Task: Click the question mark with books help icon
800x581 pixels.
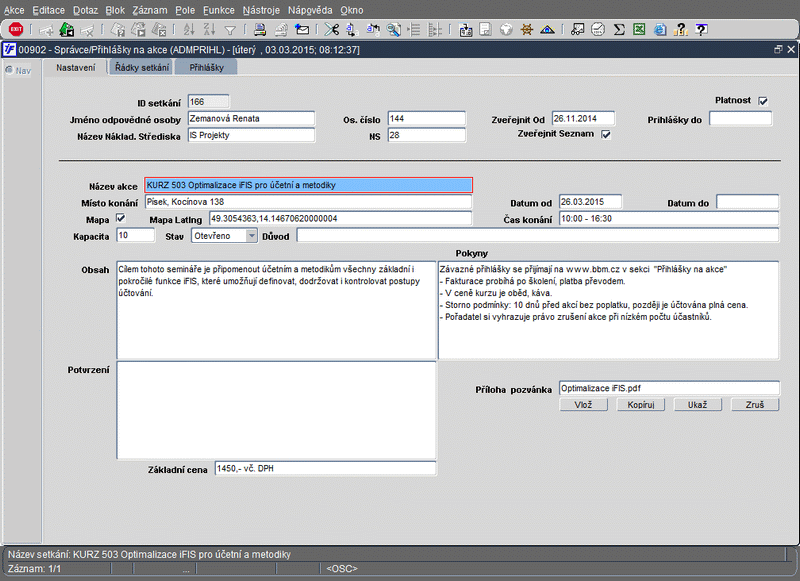Action: pyautogui.click(x=681, y=30)
